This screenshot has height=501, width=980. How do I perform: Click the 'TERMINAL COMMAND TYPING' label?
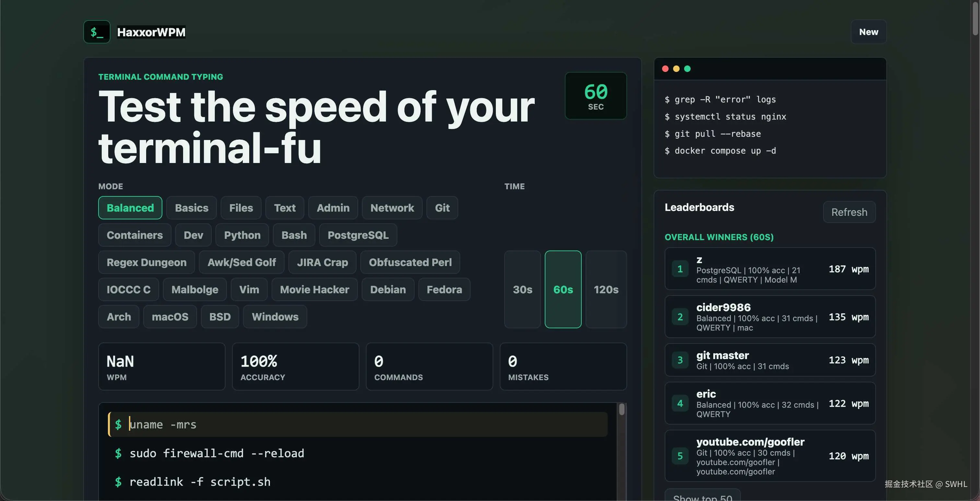(160, 77)
